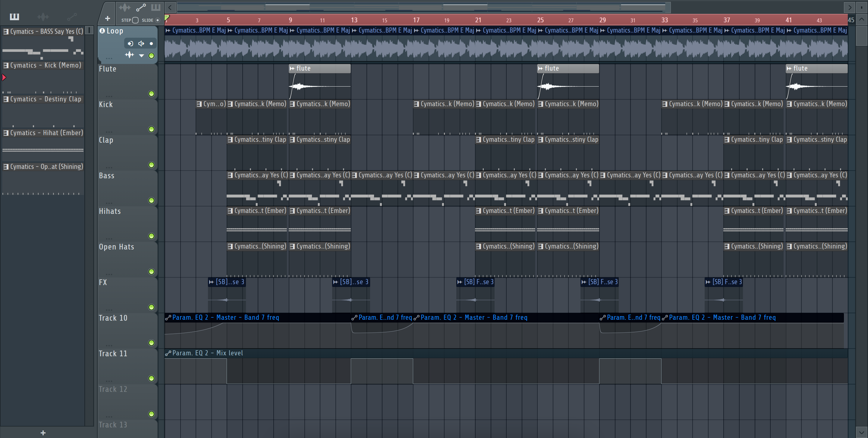Mute Track 12

pyautogui.click(x=152, y=414)
